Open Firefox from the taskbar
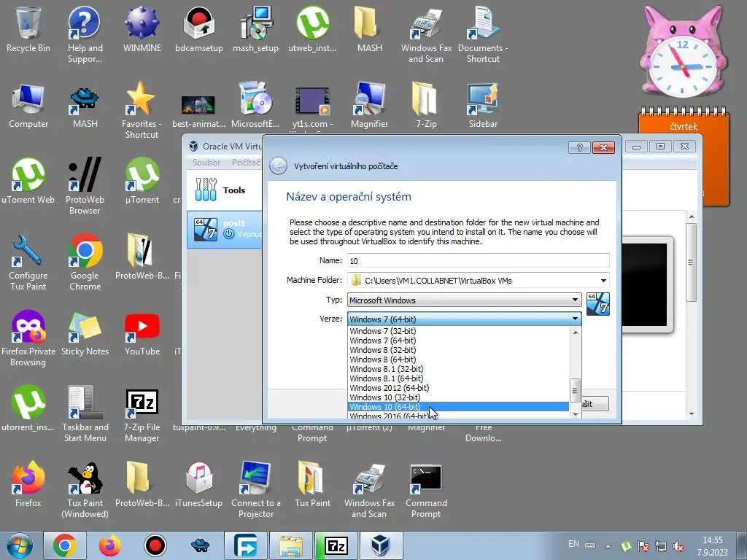The image size is (747, 560). point(110,545)
